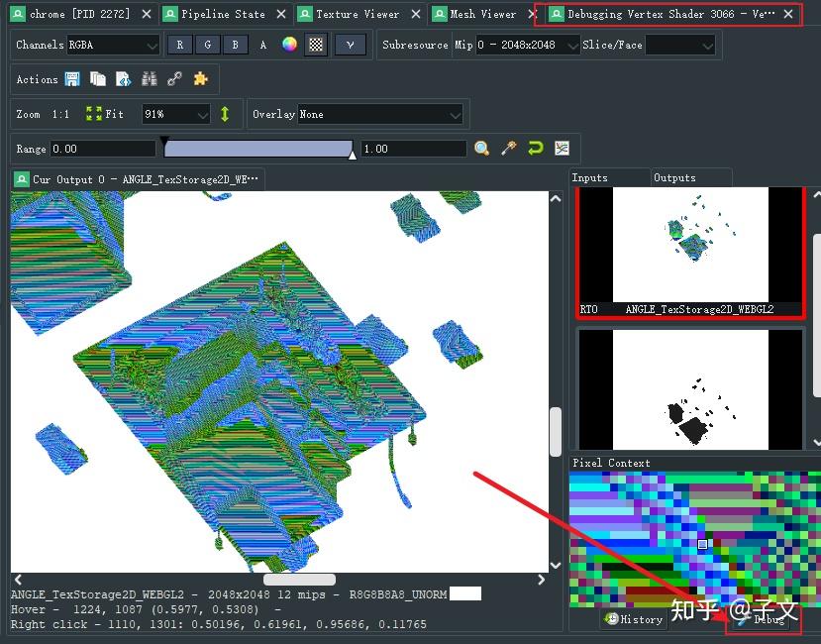Image resolution: width=821 pixels, height=644 pixels.
Task: Toggle the alpha channel A button
Action: tap(261, 45)
